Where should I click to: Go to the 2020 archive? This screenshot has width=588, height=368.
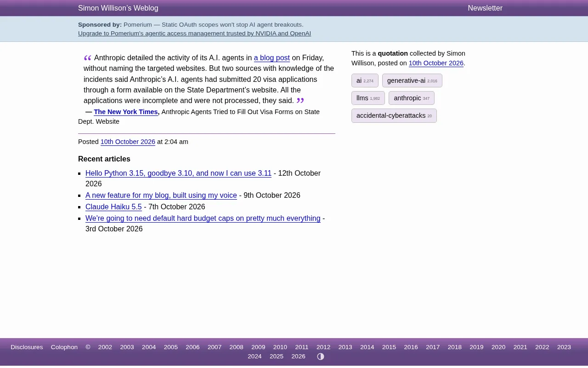pyautogui.click(x=498, y=347)
